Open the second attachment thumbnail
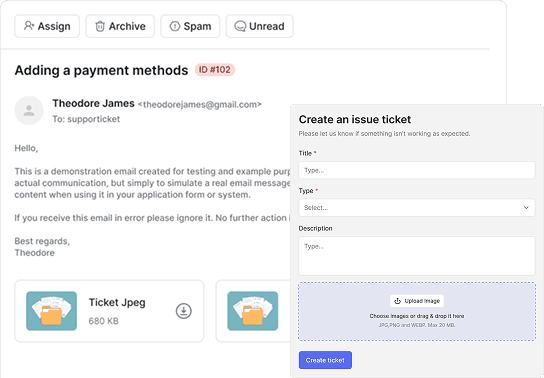 click(253, 311)
